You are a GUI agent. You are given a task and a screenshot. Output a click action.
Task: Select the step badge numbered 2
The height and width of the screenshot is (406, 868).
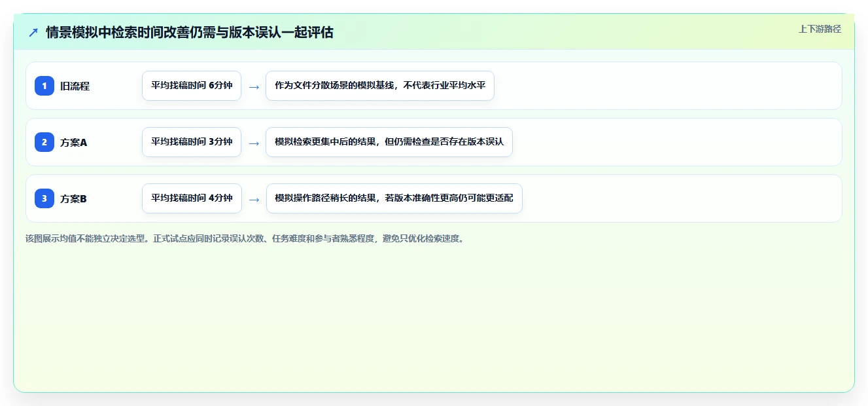coord(44,142)
